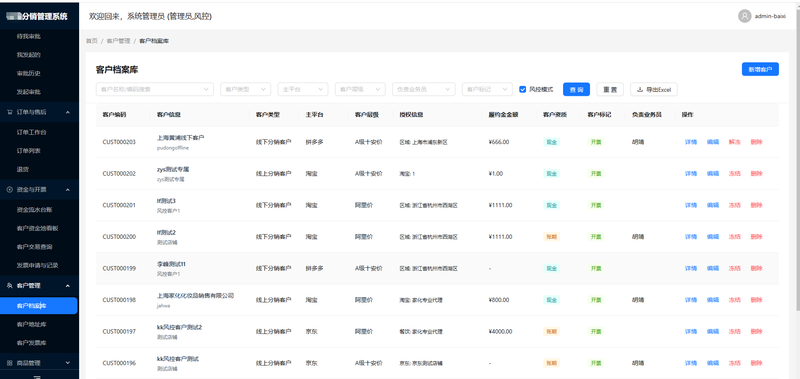Open 详情 for CUST000197
This screenshot has width=800, height=379.
tap(691, 332)
